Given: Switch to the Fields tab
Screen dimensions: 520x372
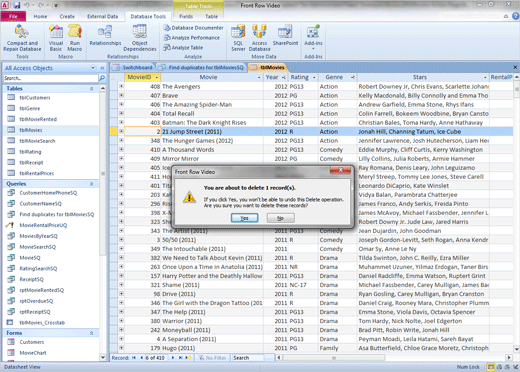Looking at the screenshot, I should [186, 16].
